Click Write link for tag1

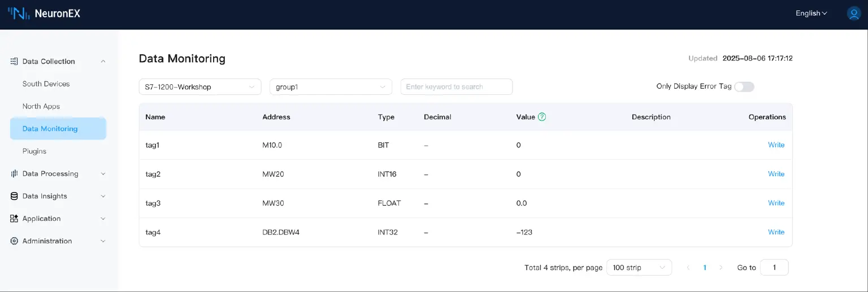pos(776,145)
